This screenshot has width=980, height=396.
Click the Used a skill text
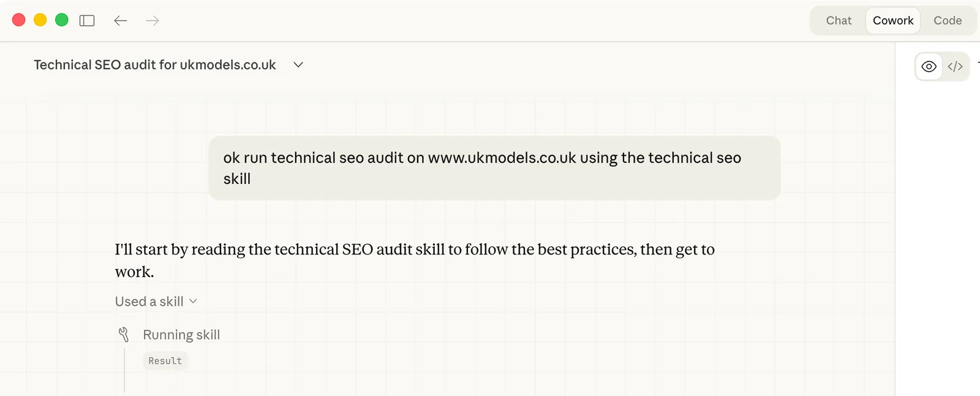(x=149, y=302)
